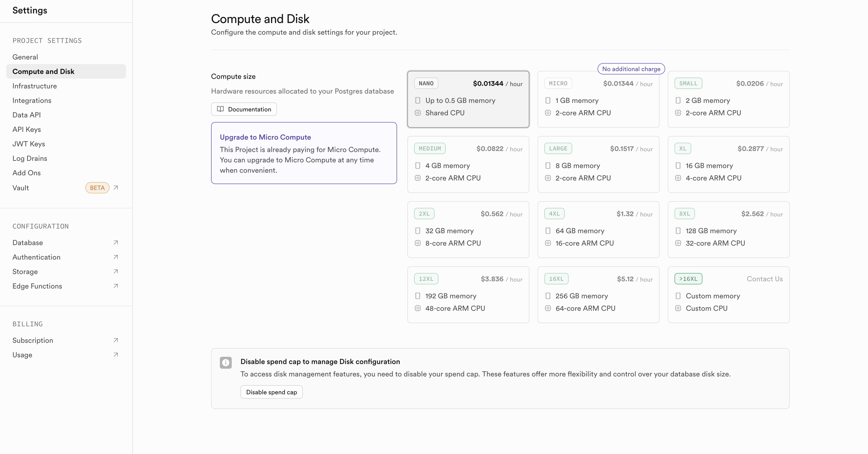Go to API Keys settings
Screen dimensions: 868x454
pos(27,130)
